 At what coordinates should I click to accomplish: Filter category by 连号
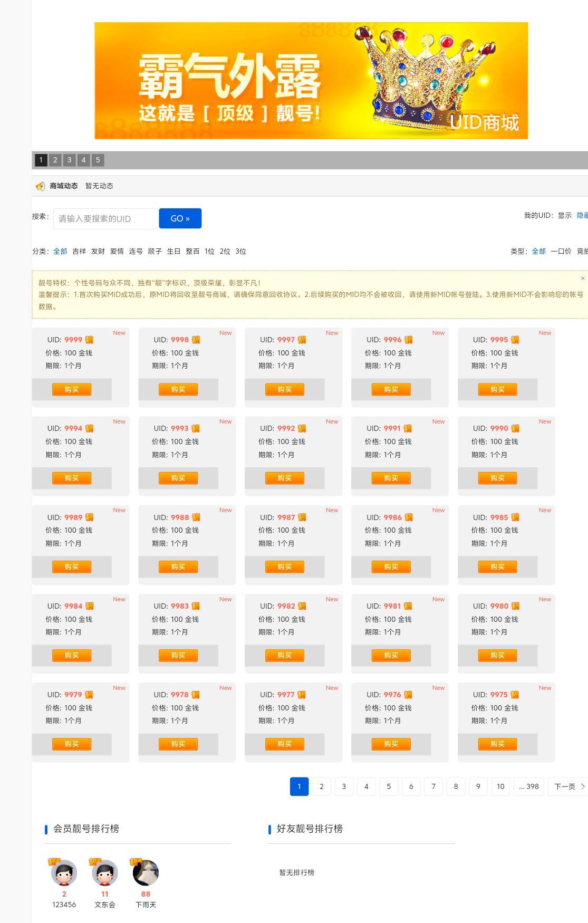click(x=136, y=252)
